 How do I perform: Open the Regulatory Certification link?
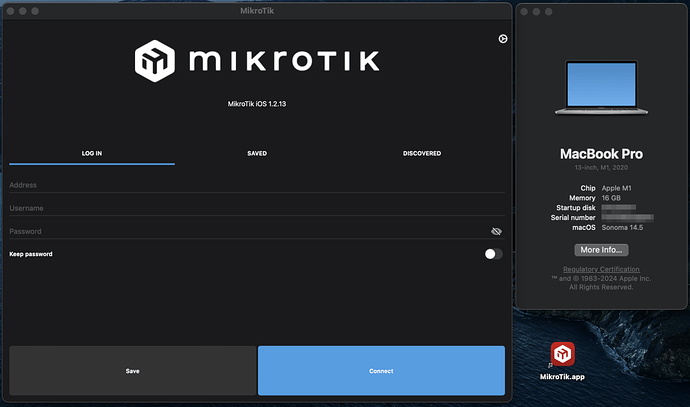click(x=601, y=269)
